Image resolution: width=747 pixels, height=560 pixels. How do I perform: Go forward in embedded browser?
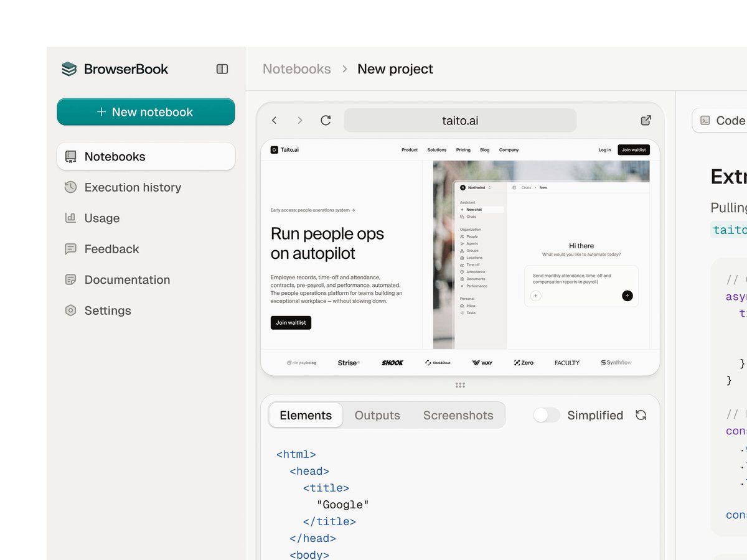(300, 120)
